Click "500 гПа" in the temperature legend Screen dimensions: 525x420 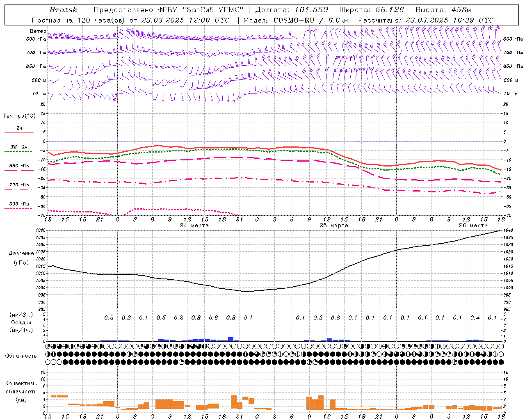[19, 204]
